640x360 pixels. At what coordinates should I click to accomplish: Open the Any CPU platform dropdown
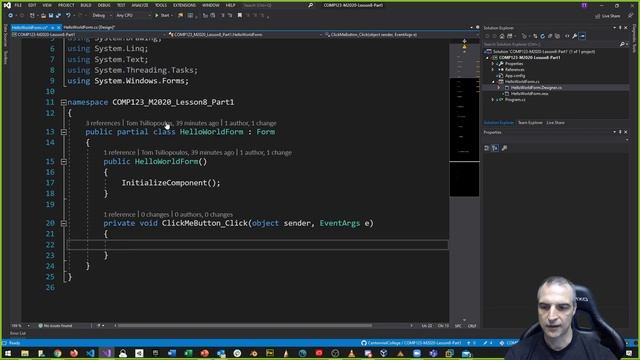[133, 16]
